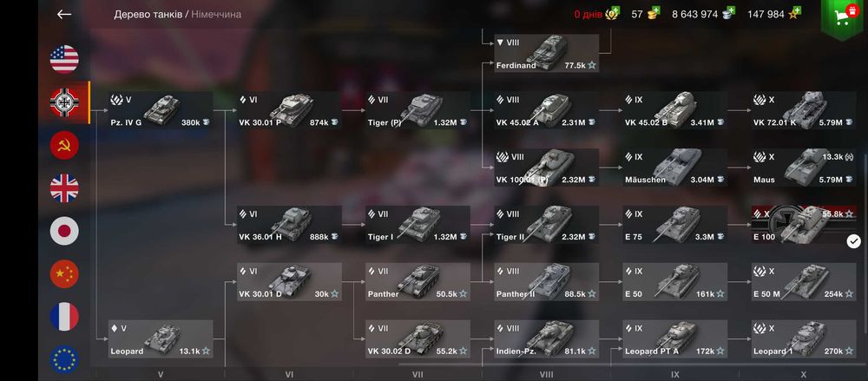Open the Leopard 1 tank card

tap(803, 339)
